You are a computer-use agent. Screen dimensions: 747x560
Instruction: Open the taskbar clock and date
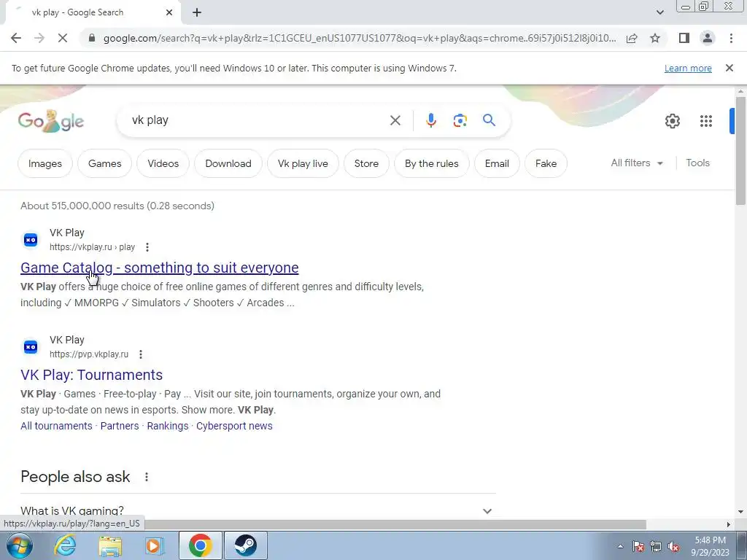[x=710, y=546]
